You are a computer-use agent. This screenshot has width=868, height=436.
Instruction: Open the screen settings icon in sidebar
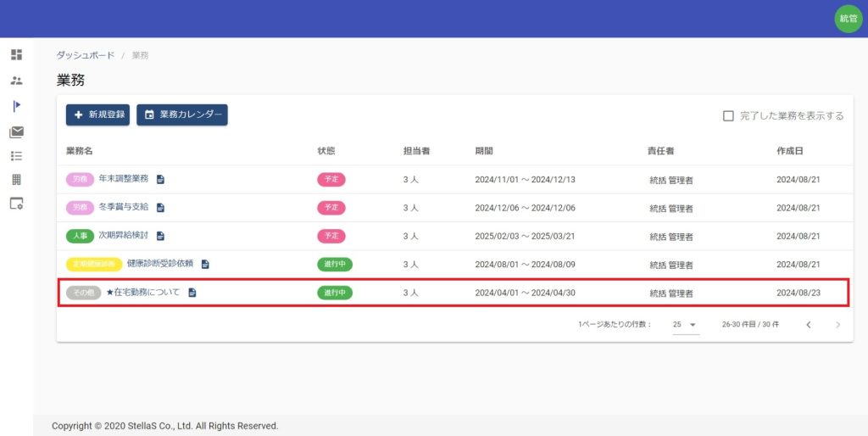(x=16, y=204)
